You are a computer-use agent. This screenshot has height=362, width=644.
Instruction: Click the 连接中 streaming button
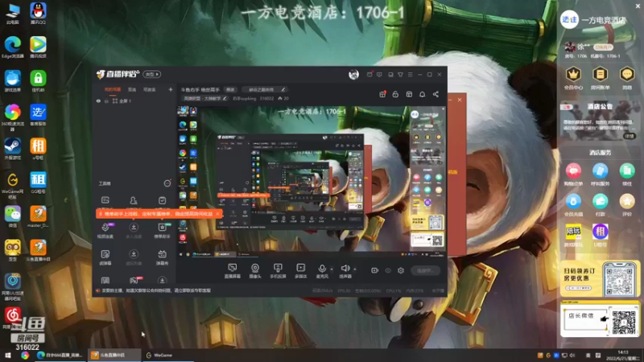pyautogui.click(x=426, y=270)
